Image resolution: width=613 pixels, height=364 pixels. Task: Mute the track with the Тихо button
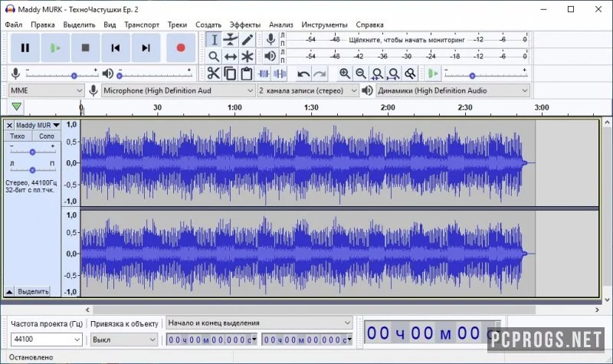(18, 136)
